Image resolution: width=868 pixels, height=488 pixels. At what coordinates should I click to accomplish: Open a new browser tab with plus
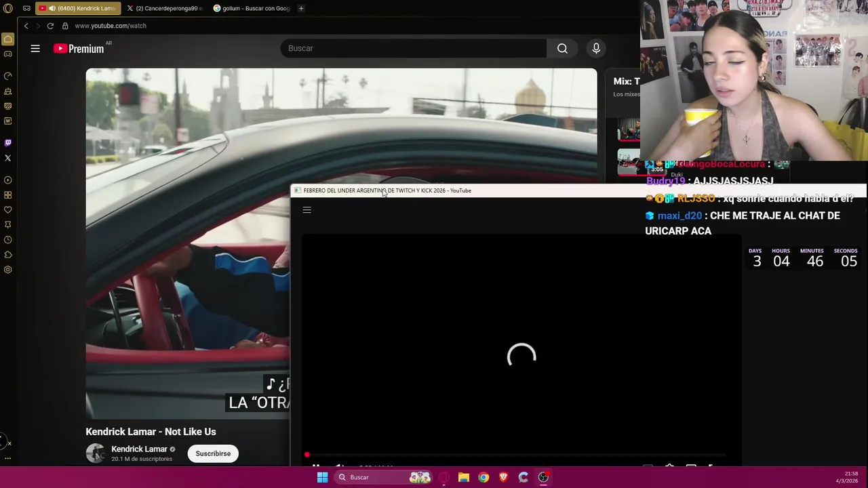pyautogui.click(x=301, y=8)
